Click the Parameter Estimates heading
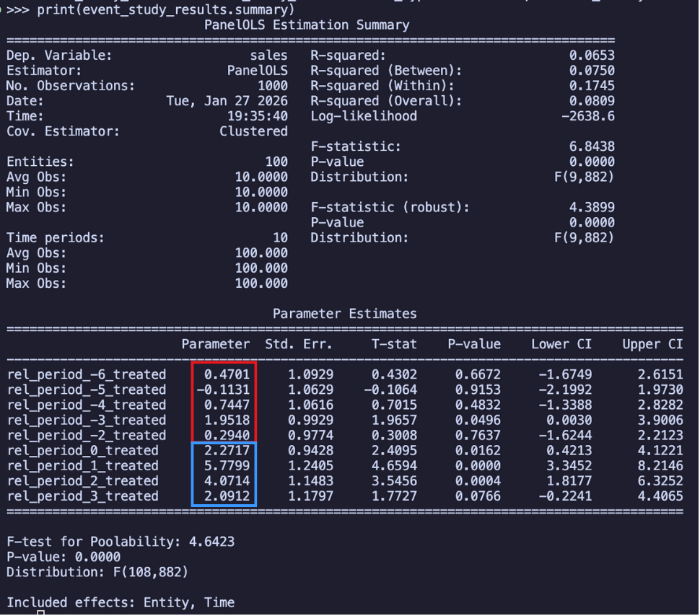The image size is (700, 616). click(344, 314)
